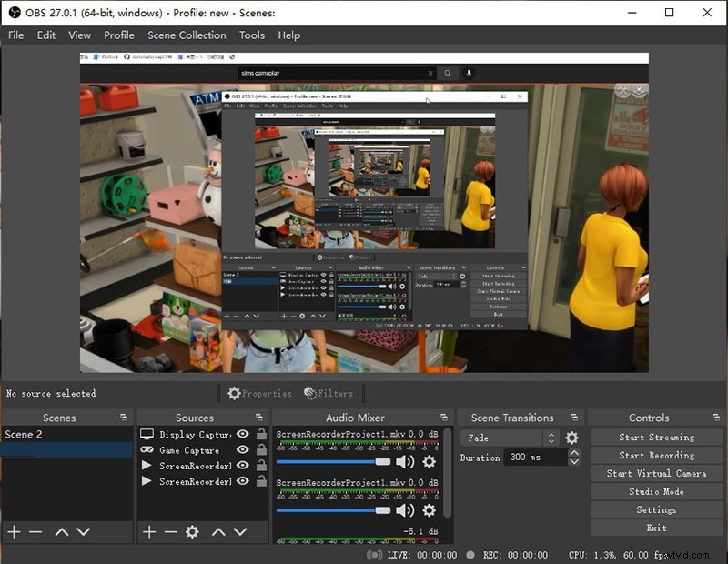Open Scene Transitions properties gear
The image size is (728, 564).
(571, 438)
